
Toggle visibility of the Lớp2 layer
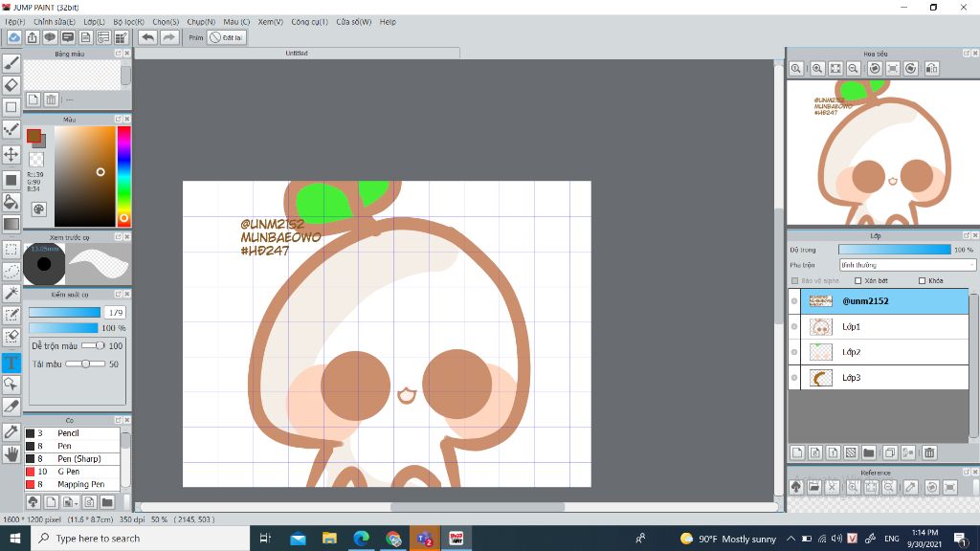[794, 352]
